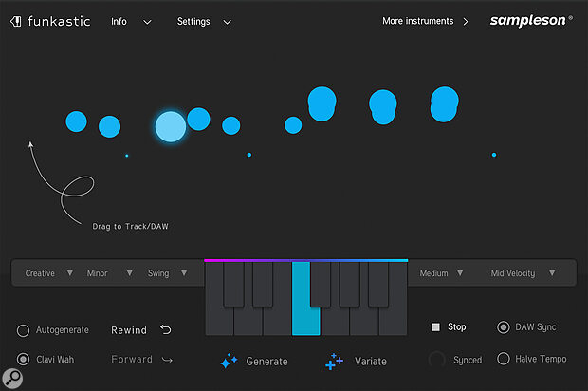
Task: Click the Rewind button
Action: (x=129, y=330)
